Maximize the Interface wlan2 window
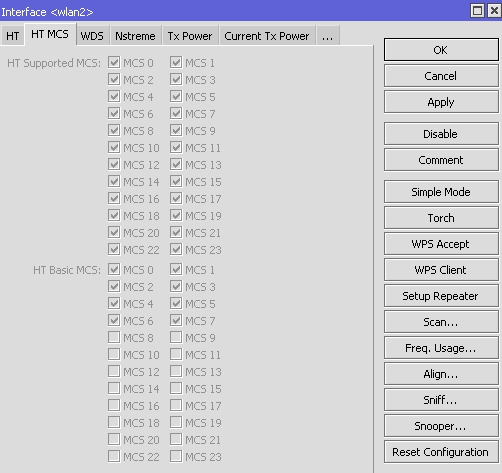The width and height of the screenshot is (502, 473). click(x=477, y=11)
